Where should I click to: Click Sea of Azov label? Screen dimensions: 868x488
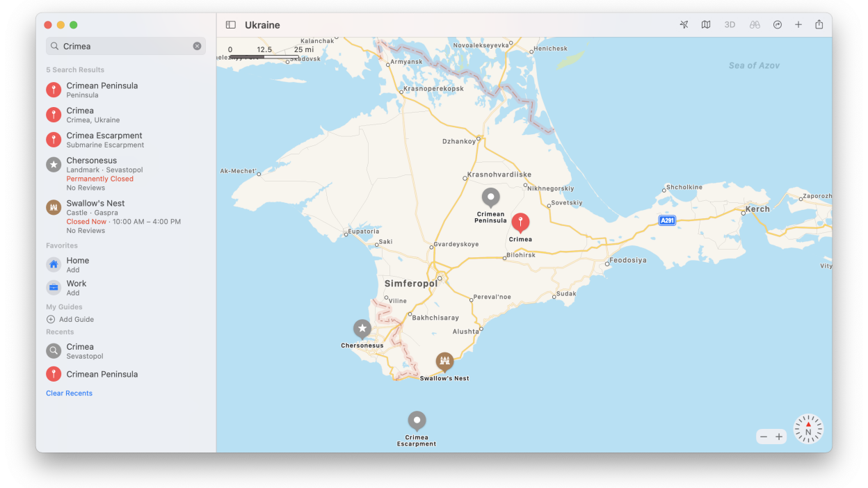click(754, 65)
